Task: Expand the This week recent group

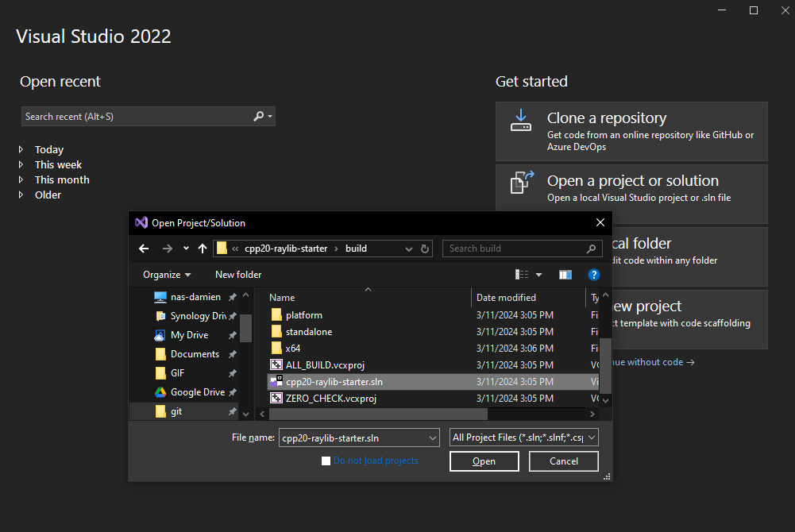Action: coord(21,164)
